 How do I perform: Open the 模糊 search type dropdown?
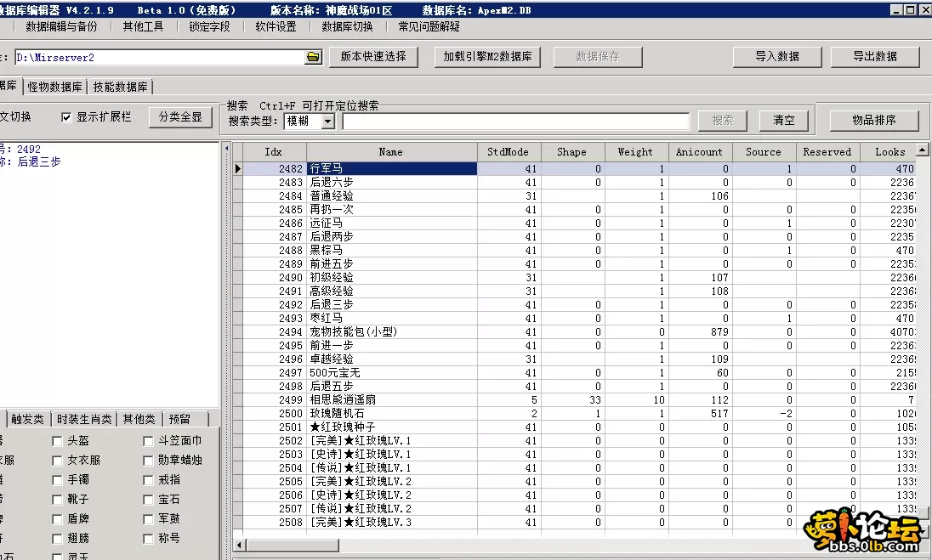click(x=326, y=121)
